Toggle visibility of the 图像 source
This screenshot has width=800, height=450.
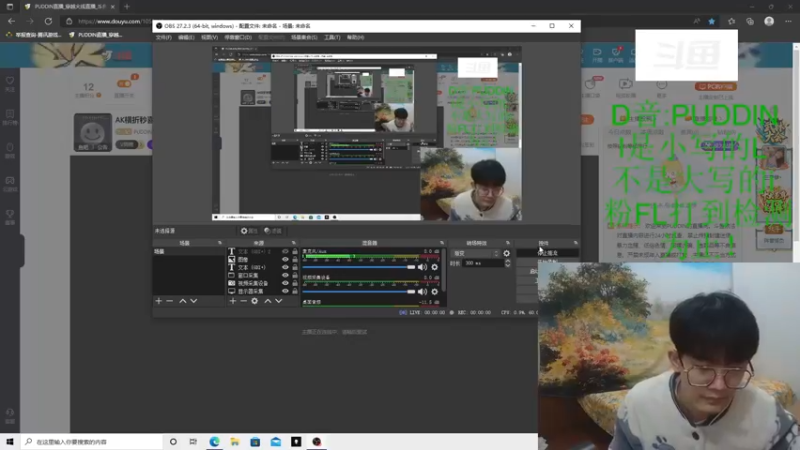click(x=285, y=259)
